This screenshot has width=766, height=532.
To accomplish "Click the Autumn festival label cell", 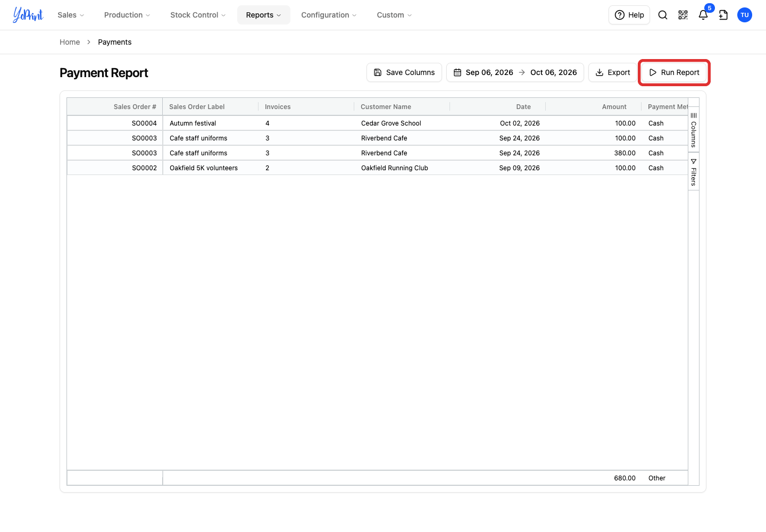I will (211, 123).
